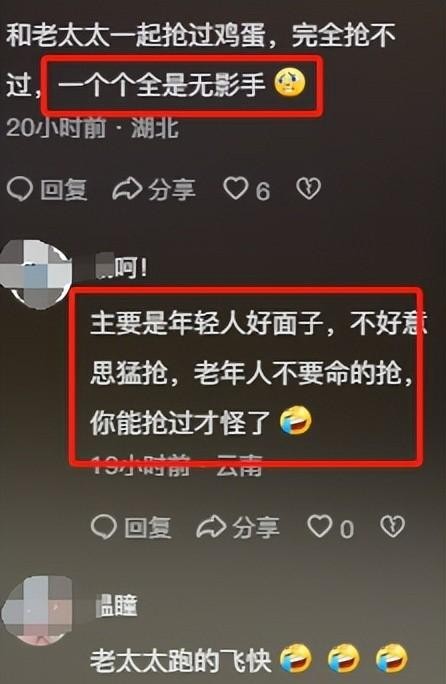Open the blurred avatar of 呵! user
This screenshot has height=684, width=446.
36,273
